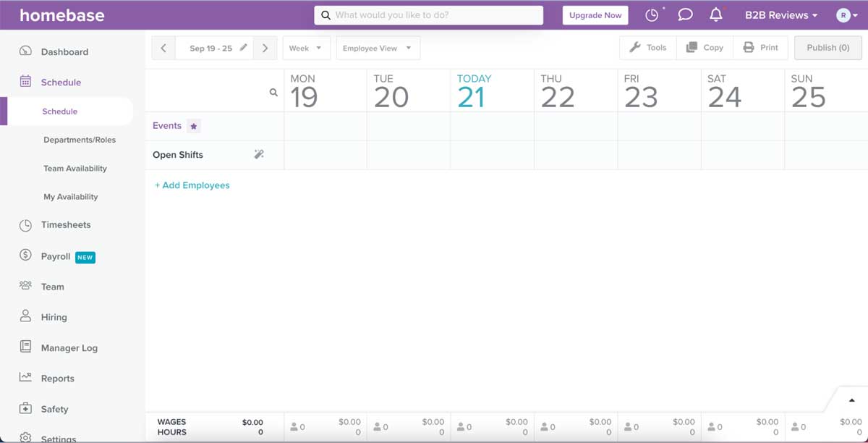Open the Timesheets section in sidebar
This screenshot has width=868, height=443.
(65, 225)
